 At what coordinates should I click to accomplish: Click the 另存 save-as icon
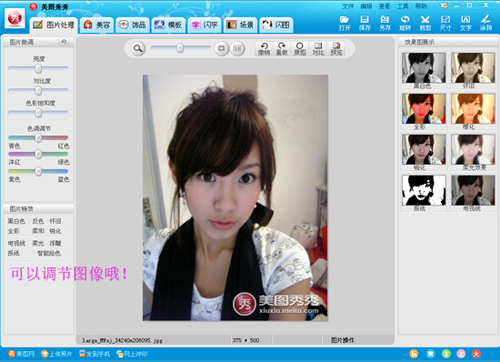click(385, 23)
